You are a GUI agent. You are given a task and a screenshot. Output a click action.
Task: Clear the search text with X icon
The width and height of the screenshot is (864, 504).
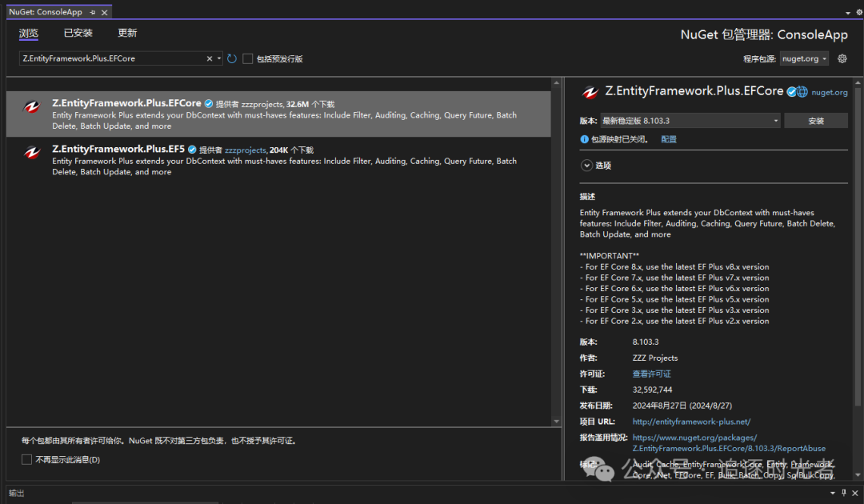click(210, 58)
